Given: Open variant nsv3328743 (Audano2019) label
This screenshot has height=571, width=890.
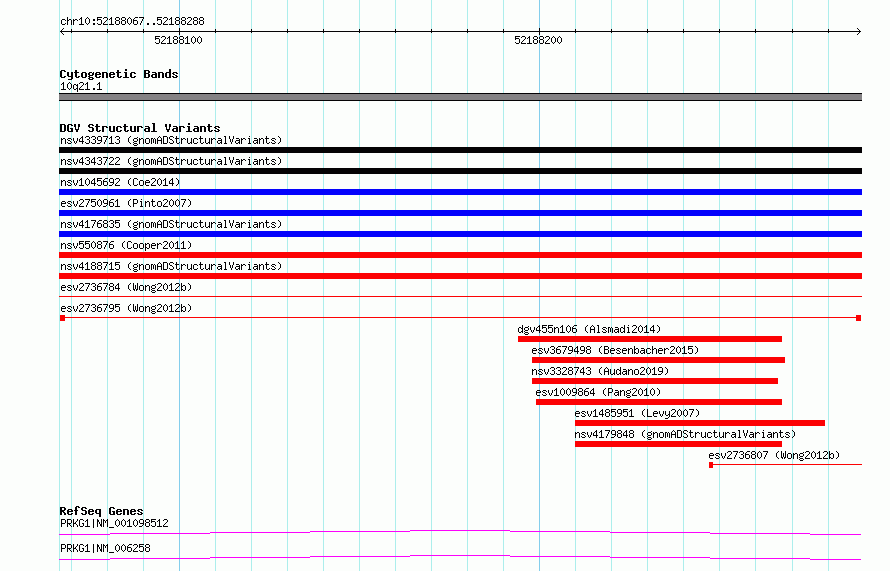Looking at the screenshot, I should coord(601,371).
